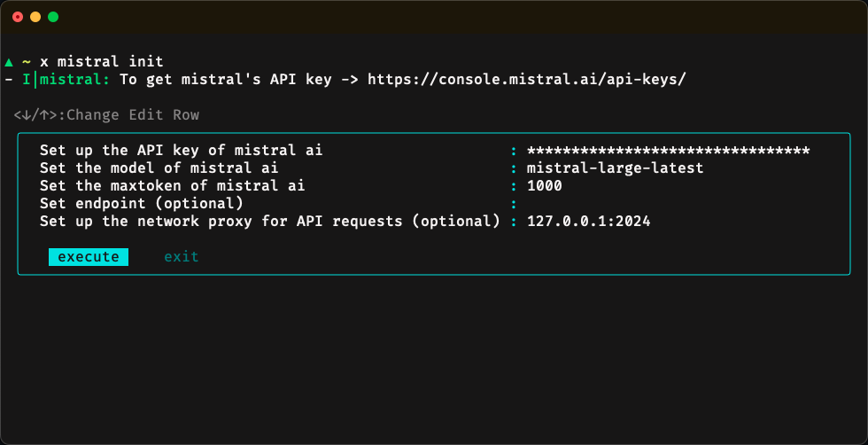Click the green triangle prompt symbol
868x445 pixels.
click(x=9, y=62)
